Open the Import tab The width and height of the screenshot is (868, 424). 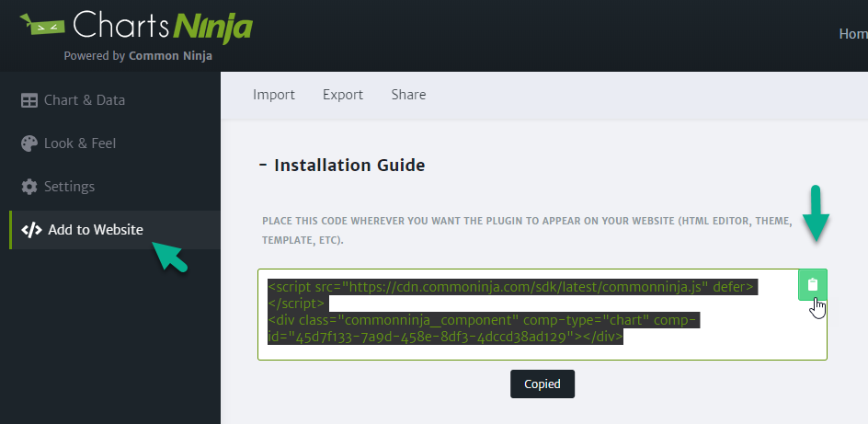point(274,95)
